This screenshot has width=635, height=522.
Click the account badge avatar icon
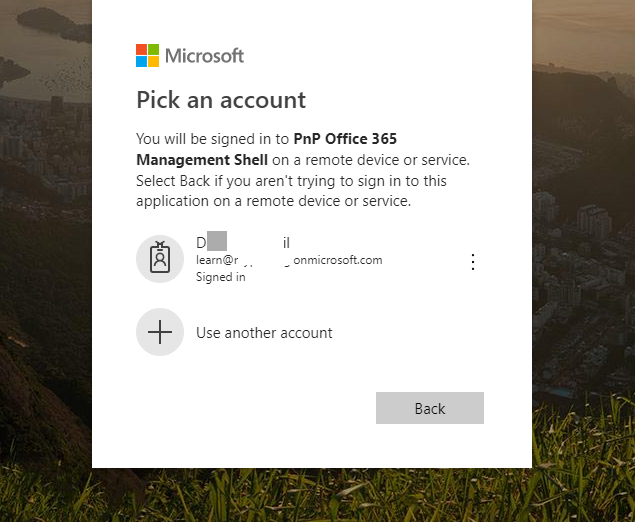click(x=160, y=259)
